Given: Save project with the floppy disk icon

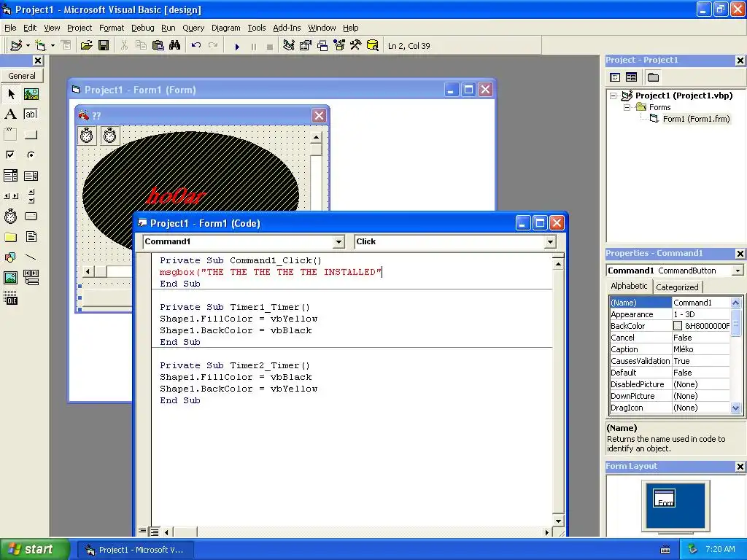Looking at the screenshot, I should coord(104,45).
